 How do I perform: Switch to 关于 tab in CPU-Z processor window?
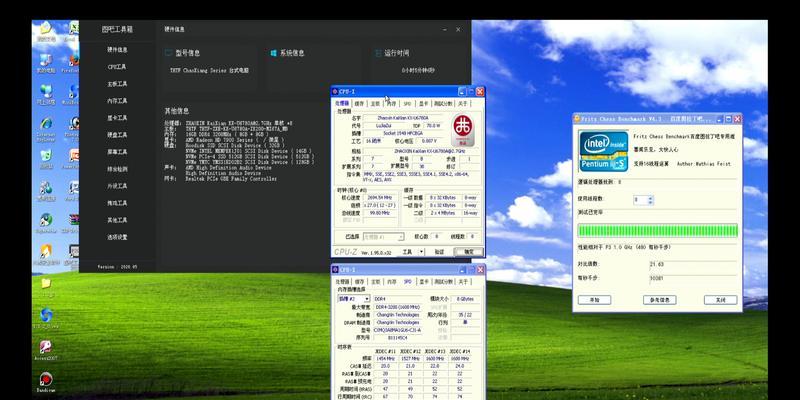click(x=462, y=104)
